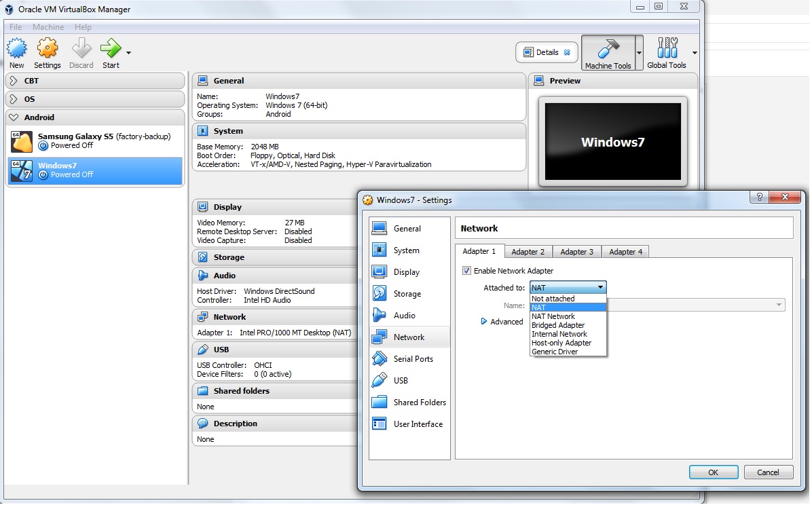This screenshot has height=505, width=812.
Task: Switch to the Adapter 4 tab
Action: [625, 252]
